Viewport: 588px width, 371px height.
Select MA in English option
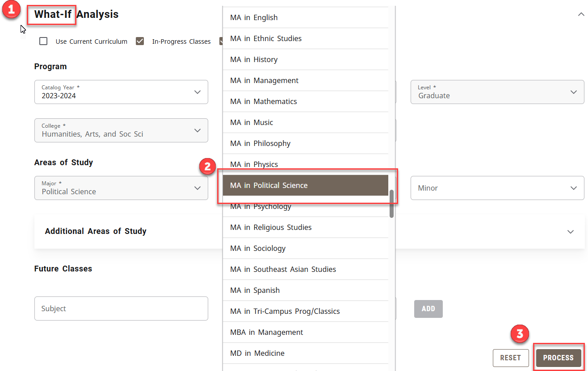click(x=306, y=17)
